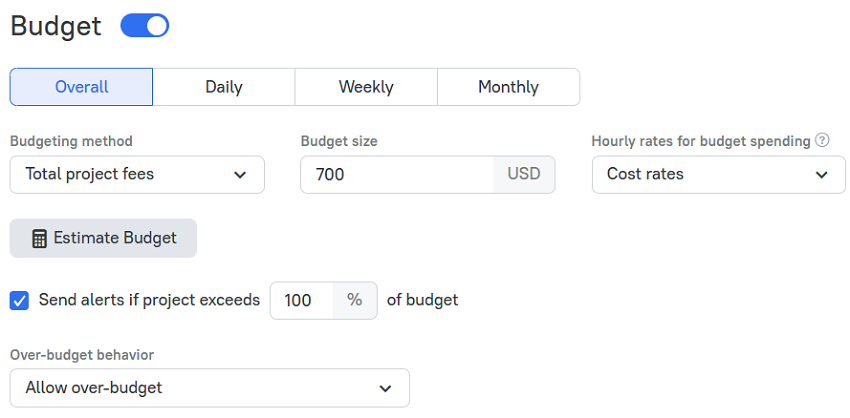Open the Cost rates dropdown

pyautogui.click(x=719, y=175)
